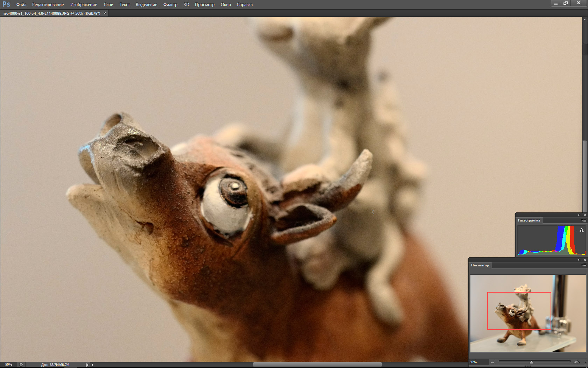Expand the status bar info arrow menu

tap(87, 364)
